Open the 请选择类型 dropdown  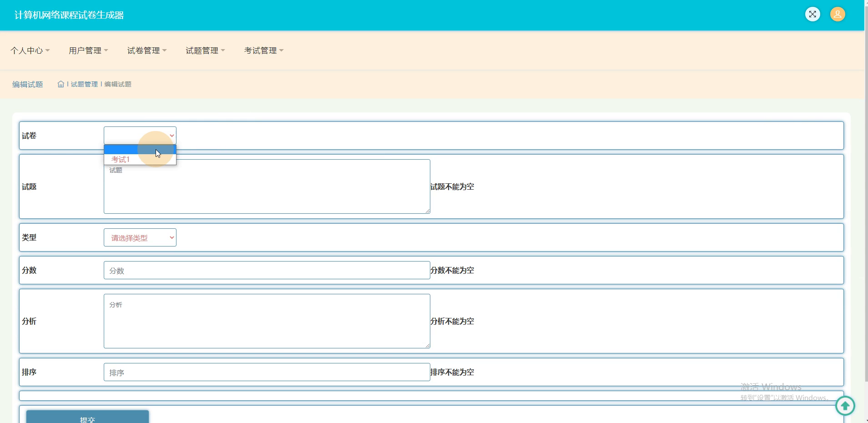click(140, 237)
